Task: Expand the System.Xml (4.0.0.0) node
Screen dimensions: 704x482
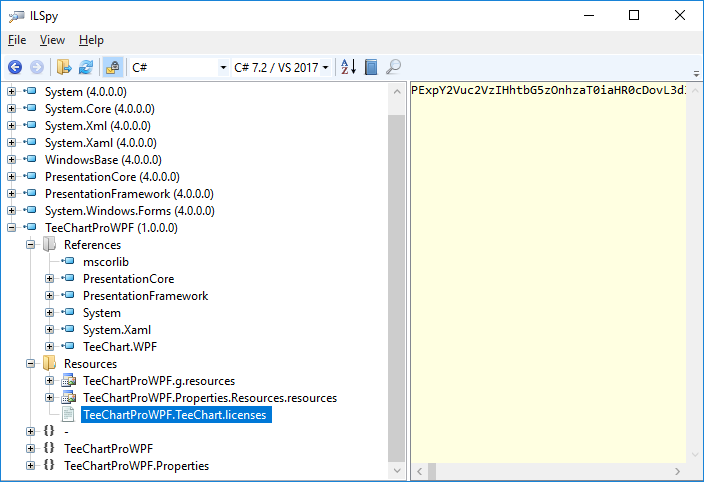Action: point(12,126)
